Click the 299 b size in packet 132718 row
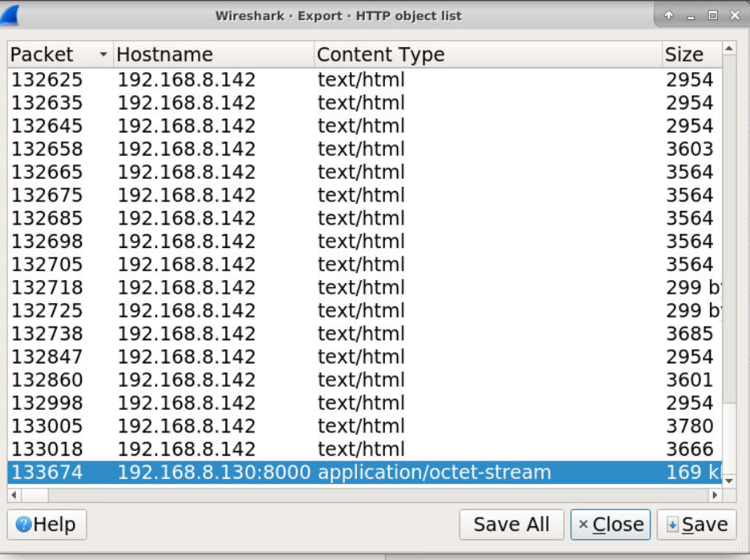 pos(693,288)
